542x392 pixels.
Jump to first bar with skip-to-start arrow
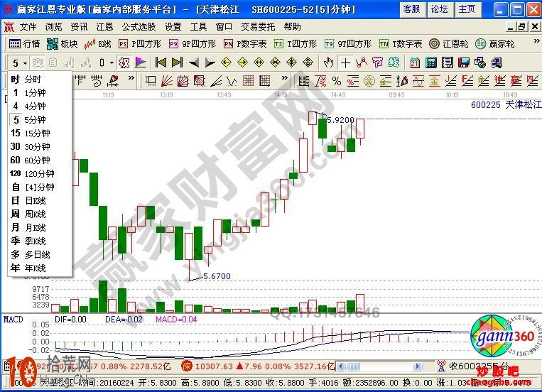click(161, 62)
